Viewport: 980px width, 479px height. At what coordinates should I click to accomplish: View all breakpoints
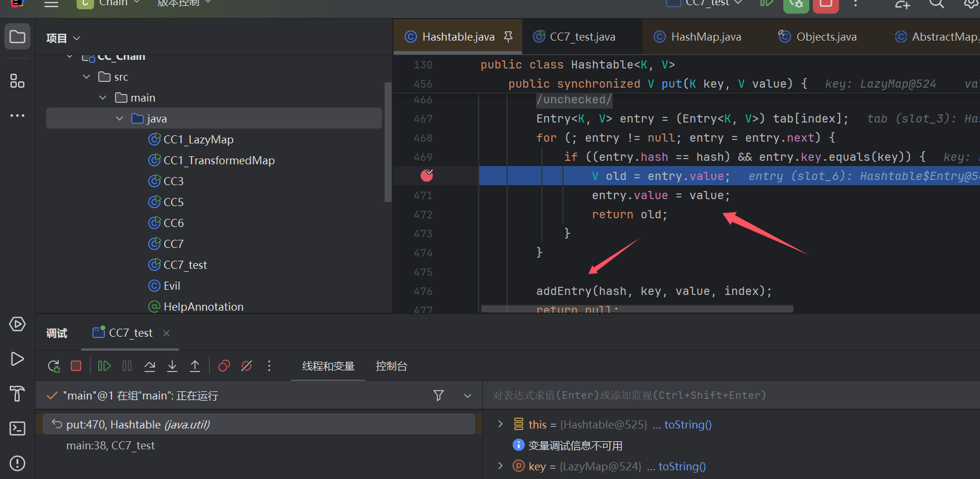224,366
